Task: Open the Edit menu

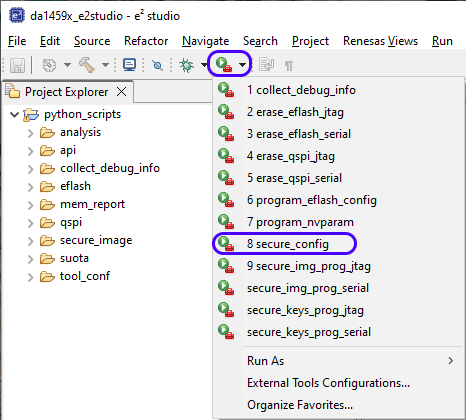Action: (50, 41)
